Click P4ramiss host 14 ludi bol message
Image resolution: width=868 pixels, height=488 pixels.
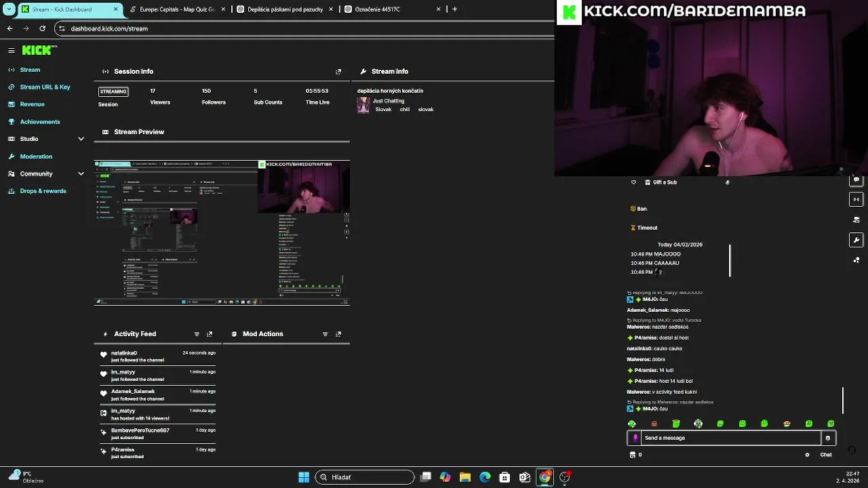click(661, 381)
